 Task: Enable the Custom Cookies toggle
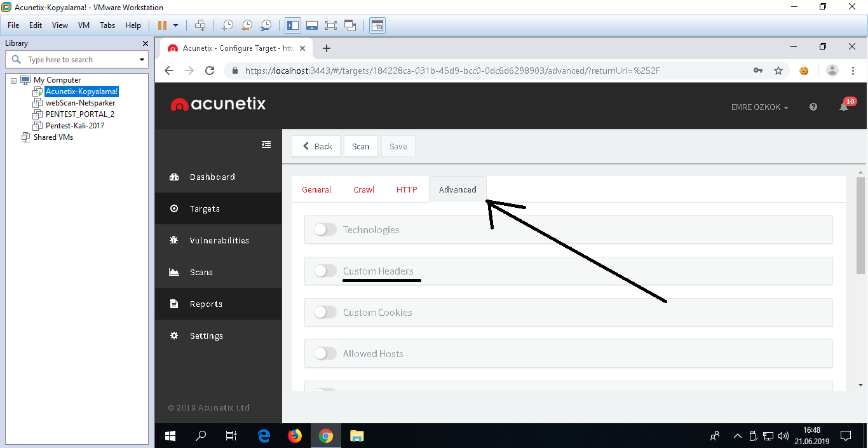tap(325, 312)
